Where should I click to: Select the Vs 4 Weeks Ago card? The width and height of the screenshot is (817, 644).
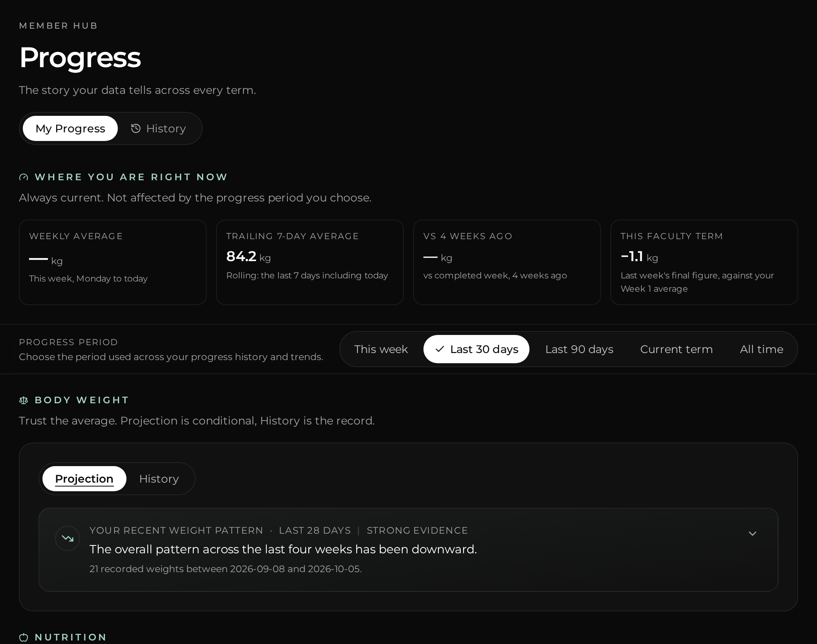point(507,262)
